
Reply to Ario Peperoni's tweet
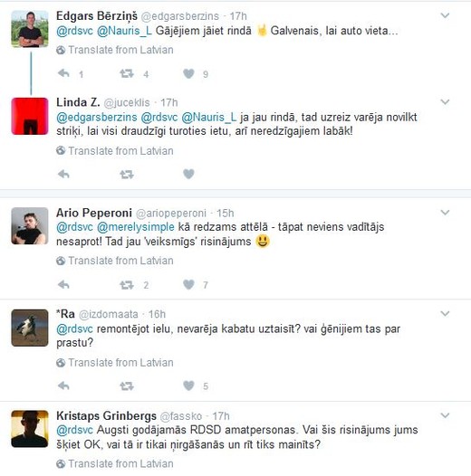63,284
